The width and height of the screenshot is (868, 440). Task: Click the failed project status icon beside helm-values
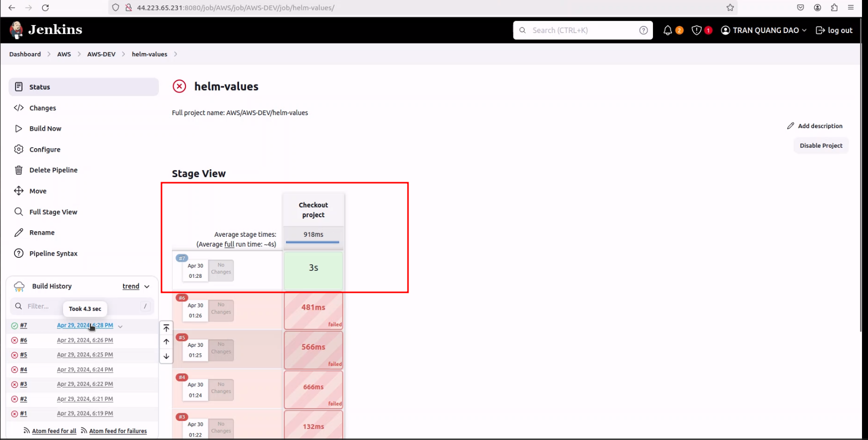click(179, 86)
